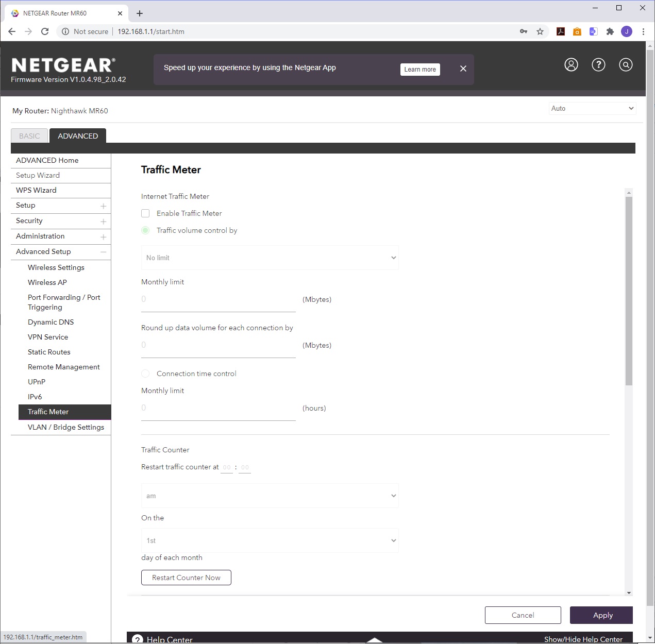The width and height of the screenshot is (655, 644).
Task: Select the Traffic volume control by option
Action: (x=145, y=230)
